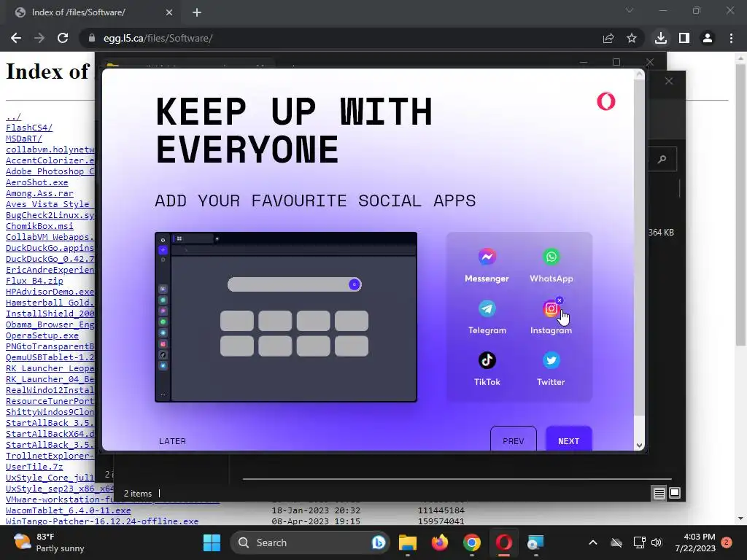Click the dialog scrollbar down arrow

click(639, 446)
